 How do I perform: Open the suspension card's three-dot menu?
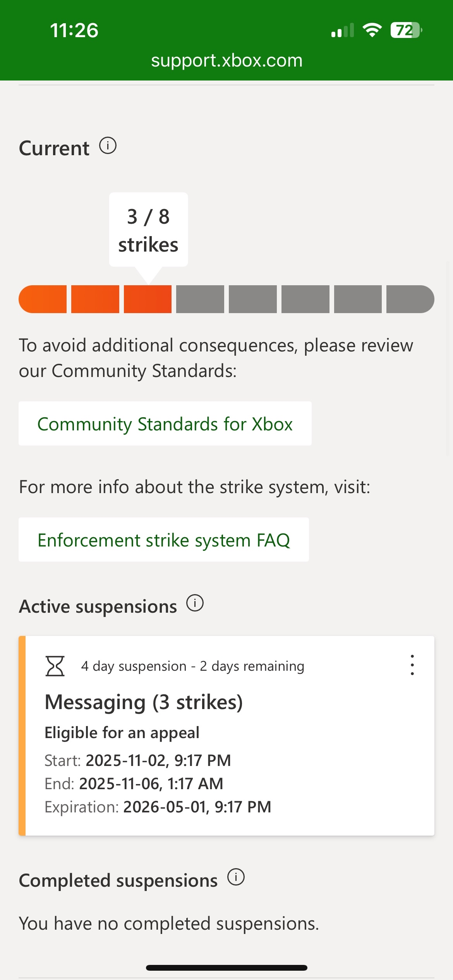coord(412,665)
